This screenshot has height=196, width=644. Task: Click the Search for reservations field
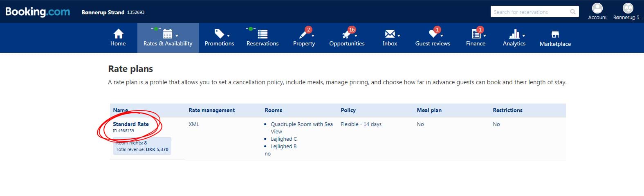(x=530, y=12)
